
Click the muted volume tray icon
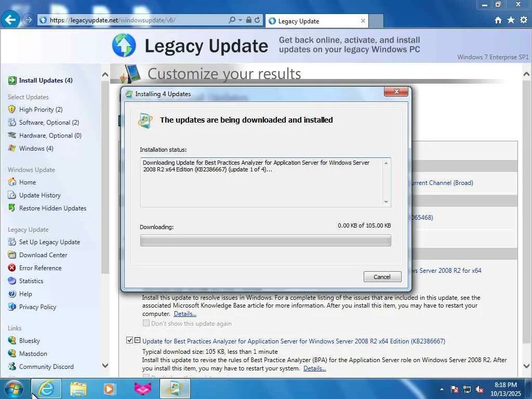pos(480,389)
